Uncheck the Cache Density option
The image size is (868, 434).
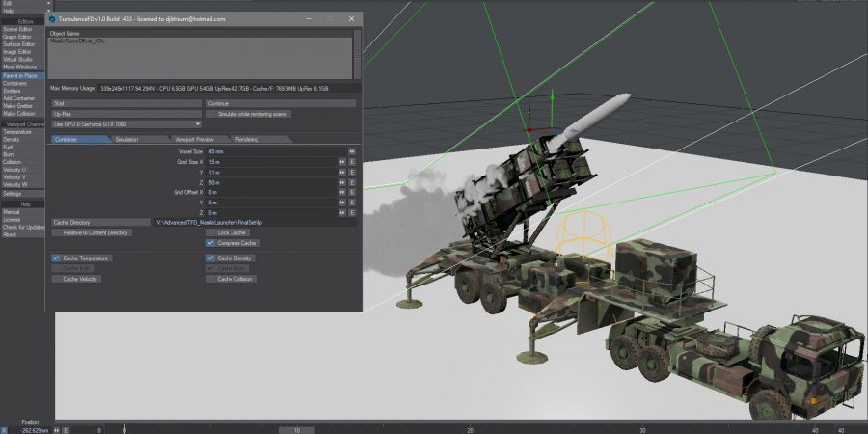(210, 258)
